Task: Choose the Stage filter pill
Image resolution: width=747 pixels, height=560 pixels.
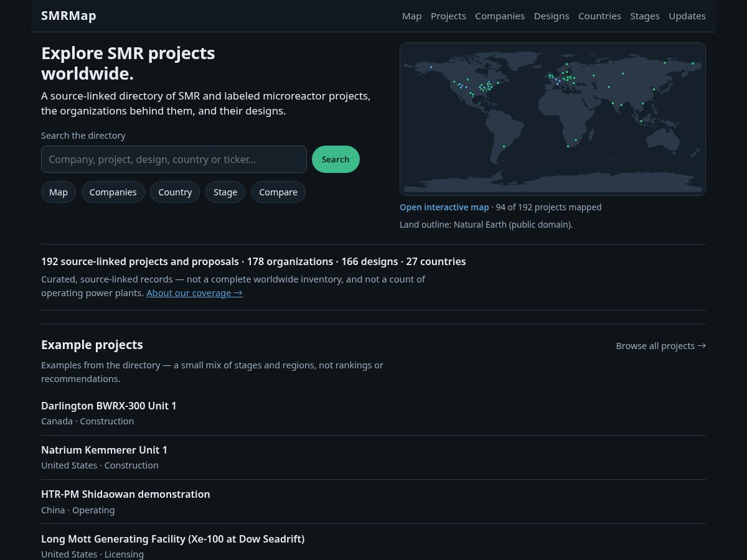Action: pos(225,192)
